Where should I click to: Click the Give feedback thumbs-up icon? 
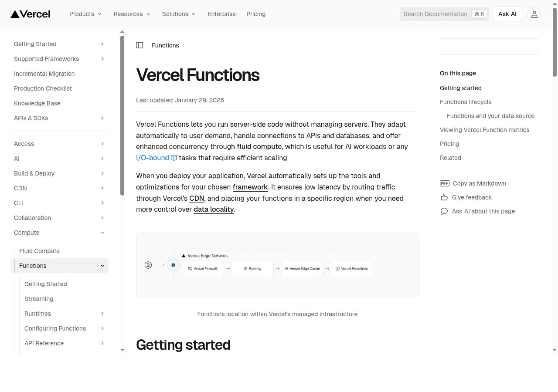pyautogui.click(x=444, y=197)
